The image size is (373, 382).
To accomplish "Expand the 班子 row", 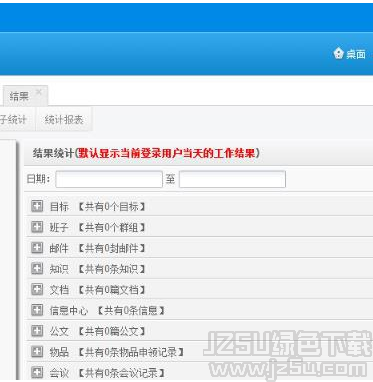I will pos(37,227).
